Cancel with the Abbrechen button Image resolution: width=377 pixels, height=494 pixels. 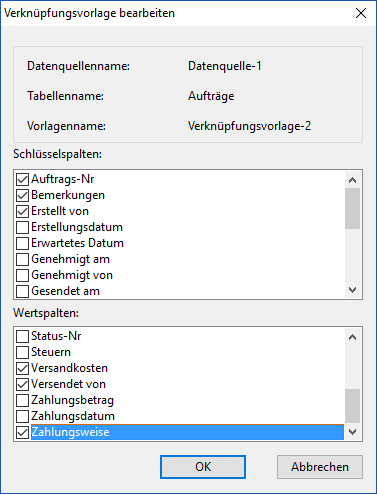point(320,467)
